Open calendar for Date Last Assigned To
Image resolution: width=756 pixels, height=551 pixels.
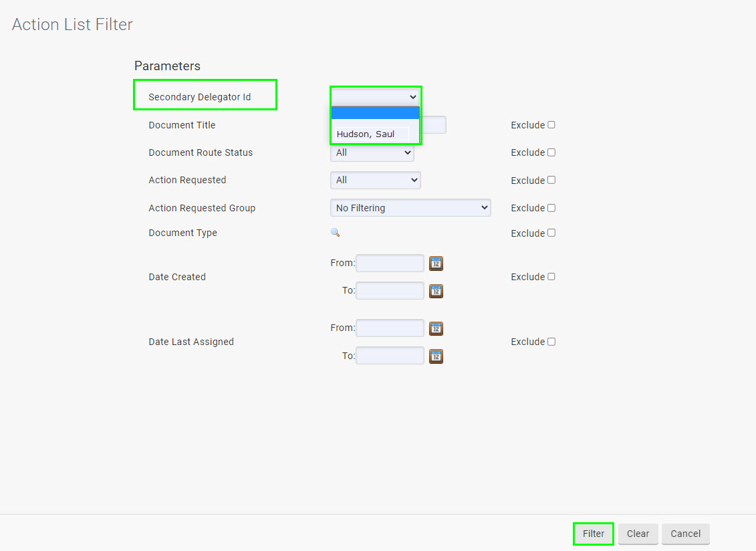coord(436,356)
